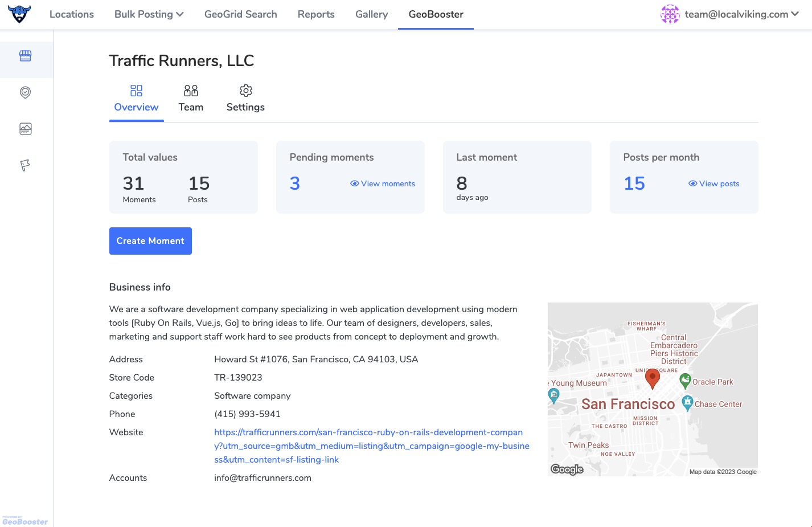Click the gear icon above the Settings tab
The height and width of the screenshot is (527, 812).
coord(245,90)
